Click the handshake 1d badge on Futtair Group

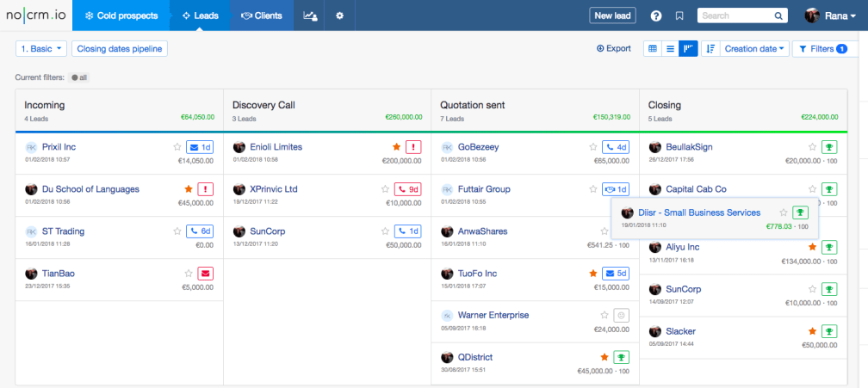[x=616, y=189]
